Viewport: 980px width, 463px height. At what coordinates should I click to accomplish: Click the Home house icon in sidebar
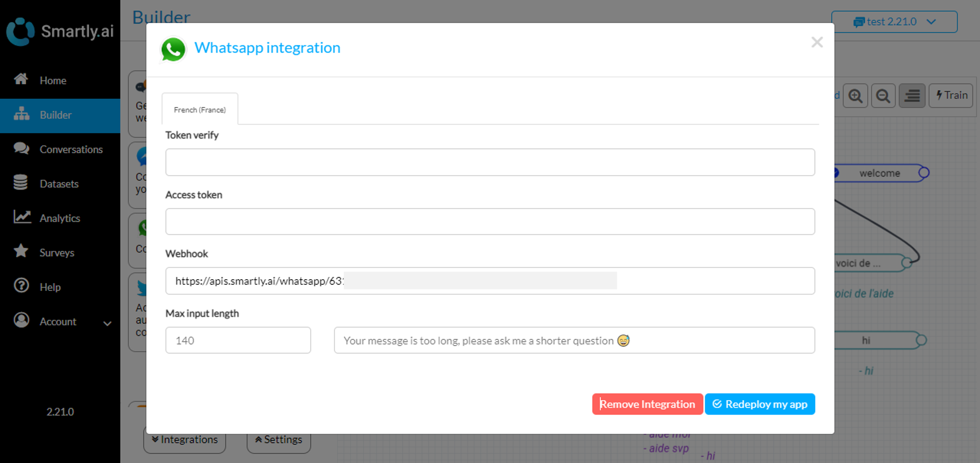pos(21,80)
